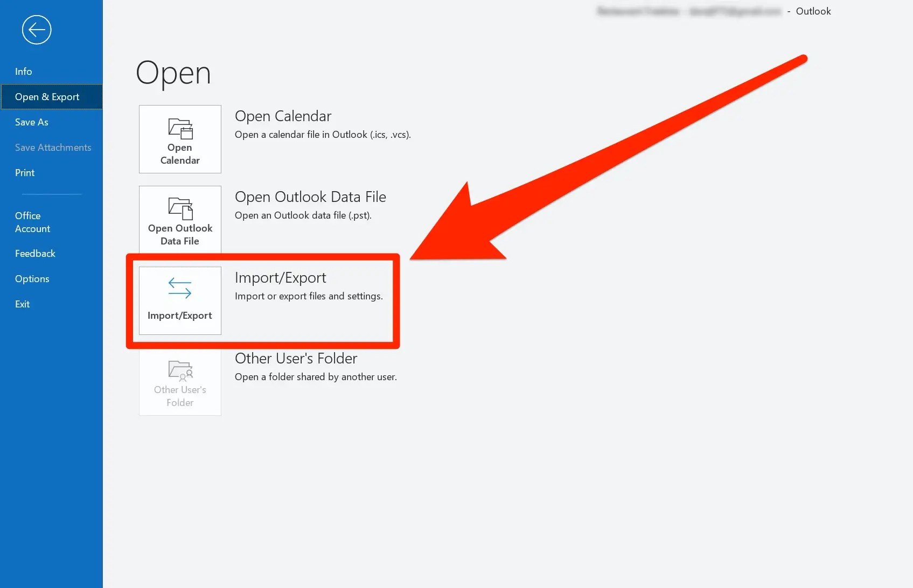The width and height of the screenshot is (913, 588).
Task: Open the Print page
Action: pyautogui.click(x=25, y=173)
